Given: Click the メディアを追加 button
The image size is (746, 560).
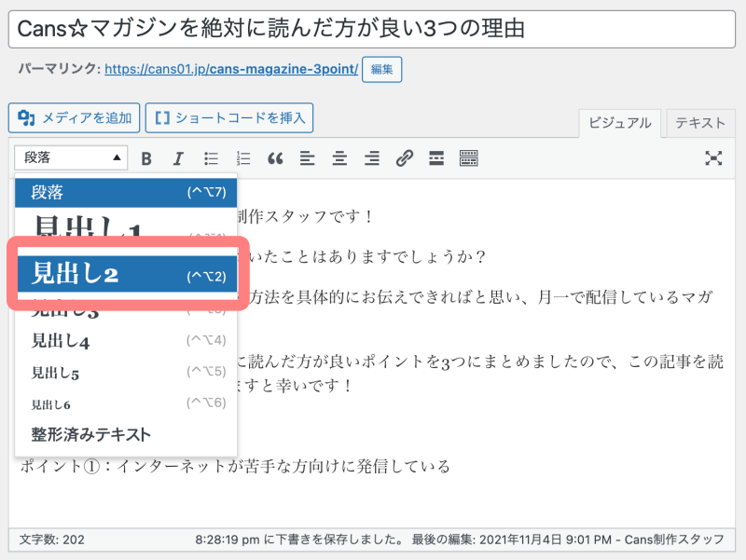Looking at the screenshot, I should pos(75,117).
